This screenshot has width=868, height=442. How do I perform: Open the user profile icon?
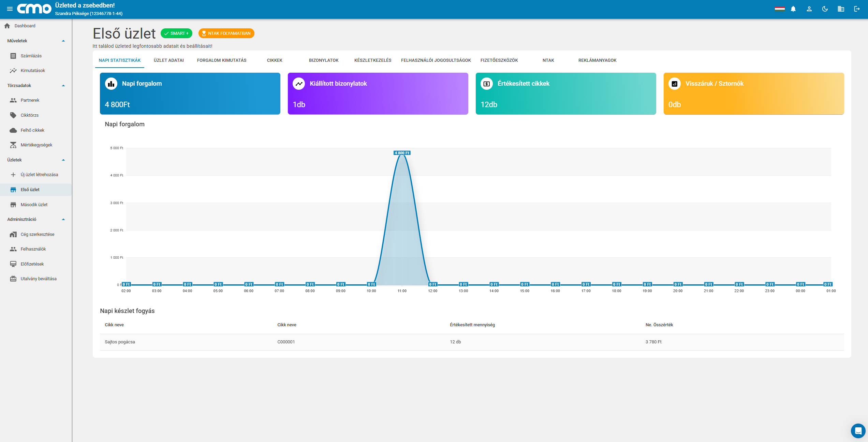(x=809, y=9)
